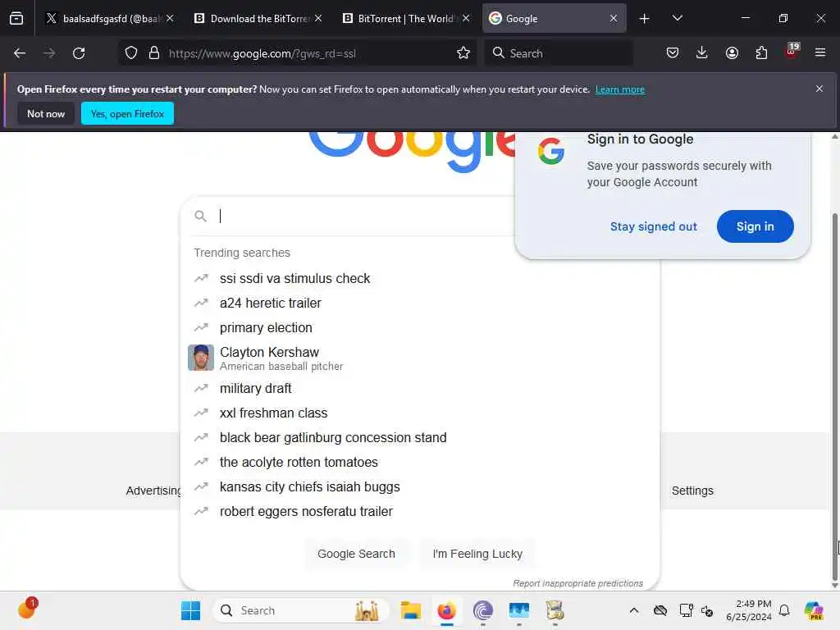Image resolution: width=840 pixels, height=630 pixels.
Task: Open the Learn more link
Action: pos(620,89)
